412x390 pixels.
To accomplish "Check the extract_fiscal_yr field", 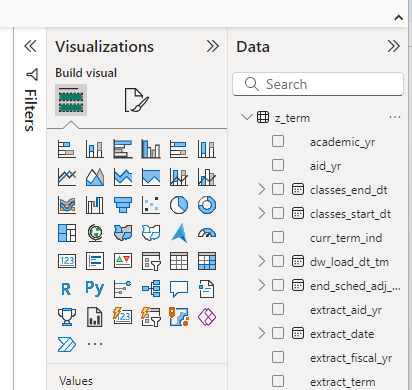I will point(278,357).
